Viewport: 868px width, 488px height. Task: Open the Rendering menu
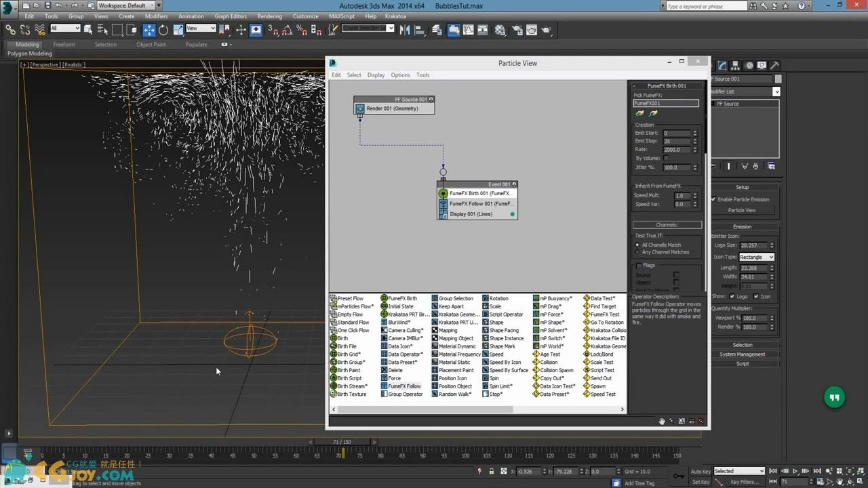click(x=269, y=16)
